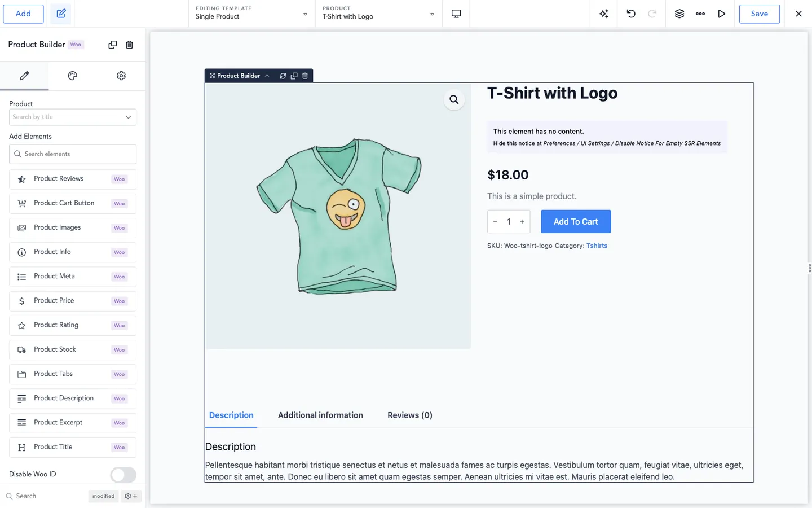Switch to desktop breakpoint view
Image resolution: width=812 pixels, height=508 pixels.
456,14
